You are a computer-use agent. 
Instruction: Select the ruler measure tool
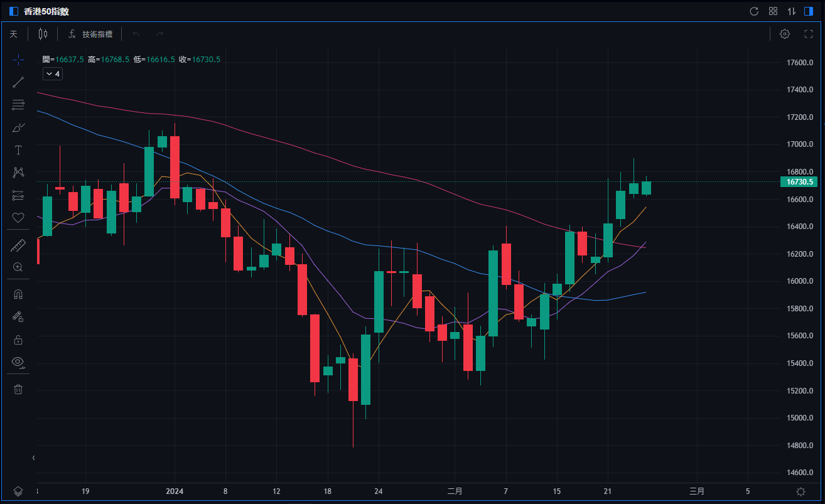18,245
